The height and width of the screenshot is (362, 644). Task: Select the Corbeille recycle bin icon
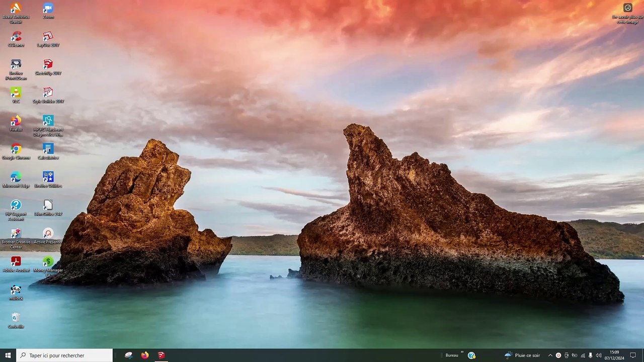(16, 318)
